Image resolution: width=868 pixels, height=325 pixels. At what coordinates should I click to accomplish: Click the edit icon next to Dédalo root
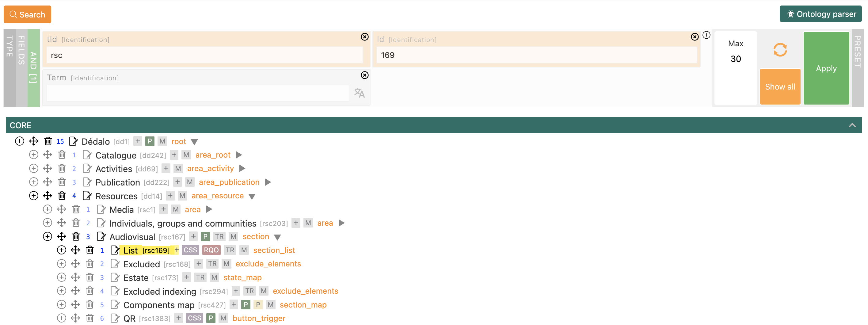point(74,141)
